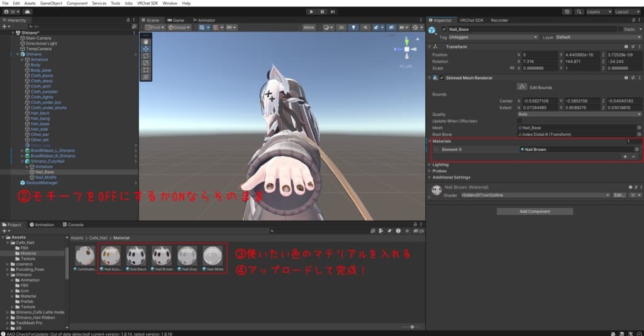This screenshot has height=336, width=644.
Task: Click the shader Edit button
Action: click(619, 195)
